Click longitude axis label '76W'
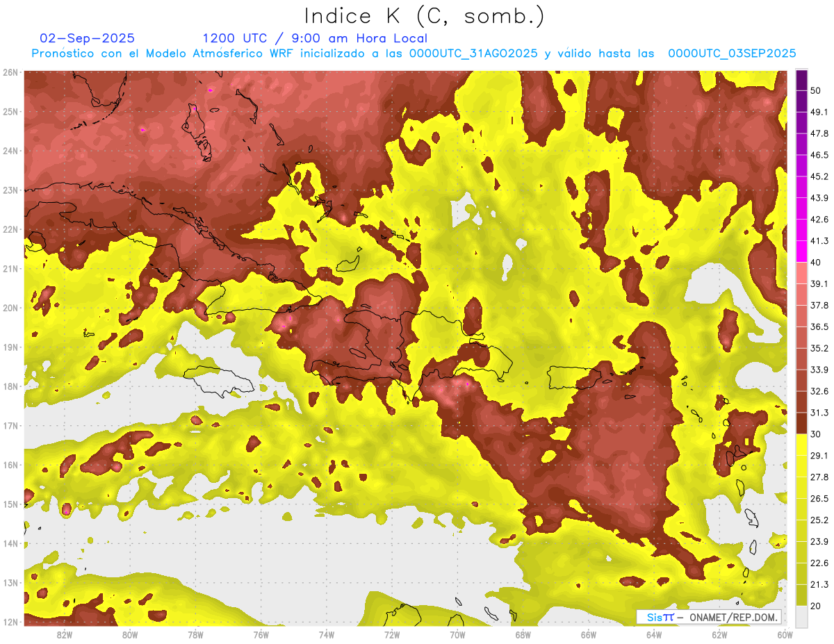This screenshot has width=834, height=644. tap(261, 635)
